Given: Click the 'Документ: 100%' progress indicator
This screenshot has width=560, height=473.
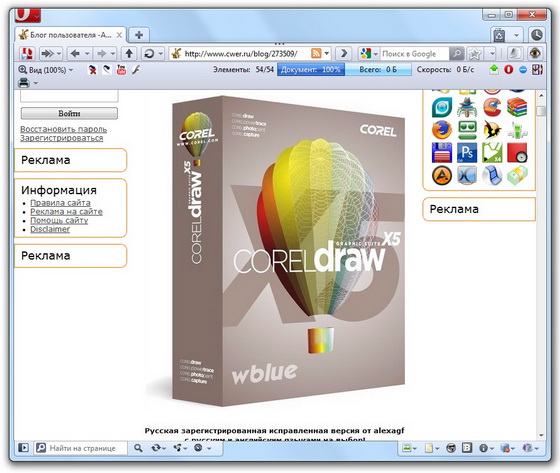Looking at the screenshot, I should click(x=311, y=70).
